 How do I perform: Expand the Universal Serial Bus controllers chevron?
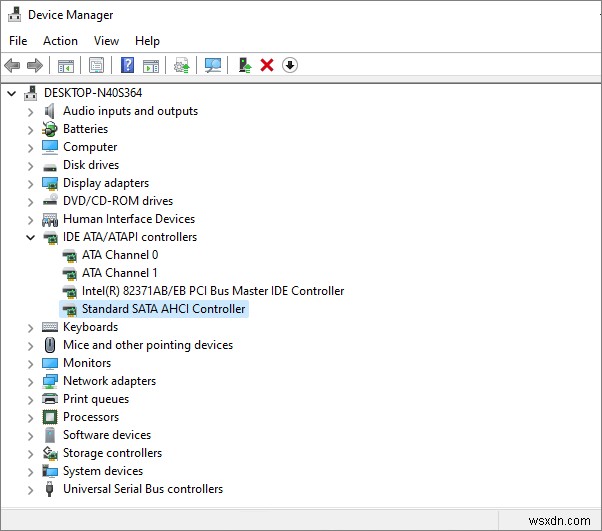tap(30, 490)
